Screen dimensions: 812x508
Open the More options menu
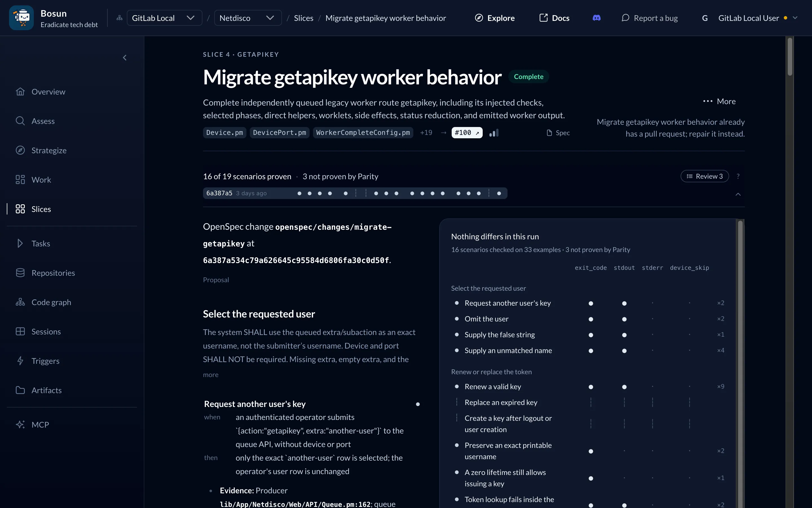(x=719, y=101)
